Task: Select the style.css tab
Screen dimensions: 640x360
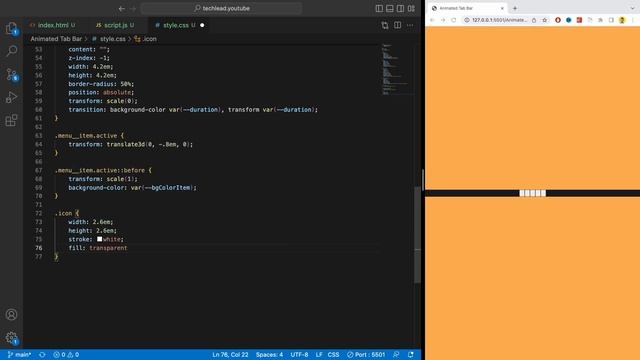Action: point(176,25)
